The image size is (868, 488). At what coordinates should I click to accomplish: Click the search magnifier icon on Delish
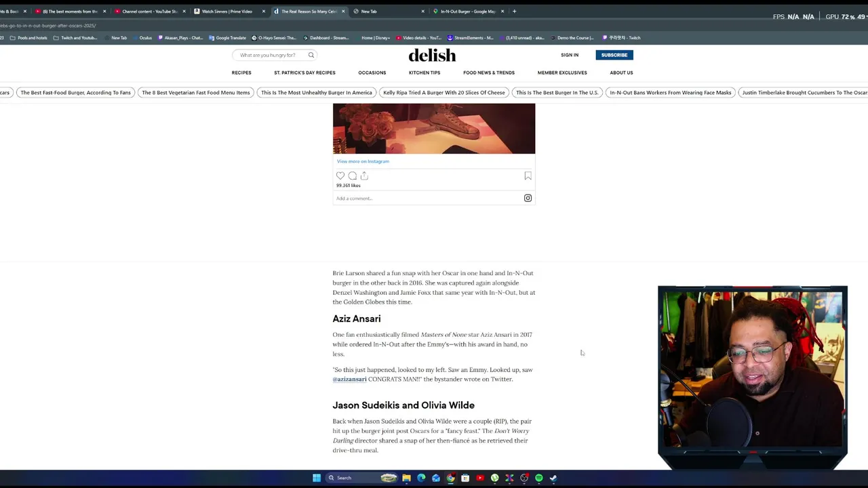click(x=311, y=55)
